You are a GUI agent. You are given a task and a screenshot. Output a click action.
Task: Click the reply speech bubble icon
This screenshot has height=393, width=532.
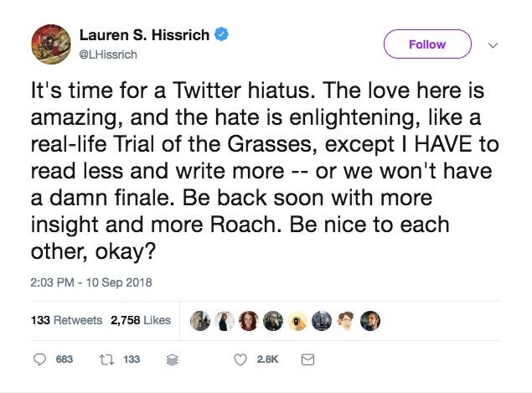tap(39, 359)
